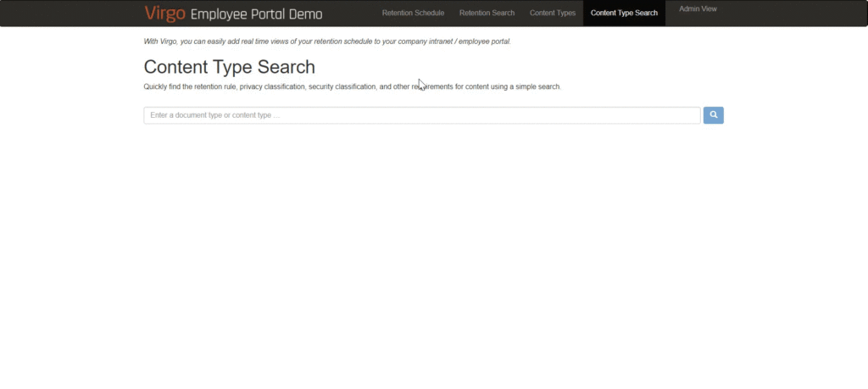Open Admin View in the navbar
The image size is (868, 389).
pos(698,9)
